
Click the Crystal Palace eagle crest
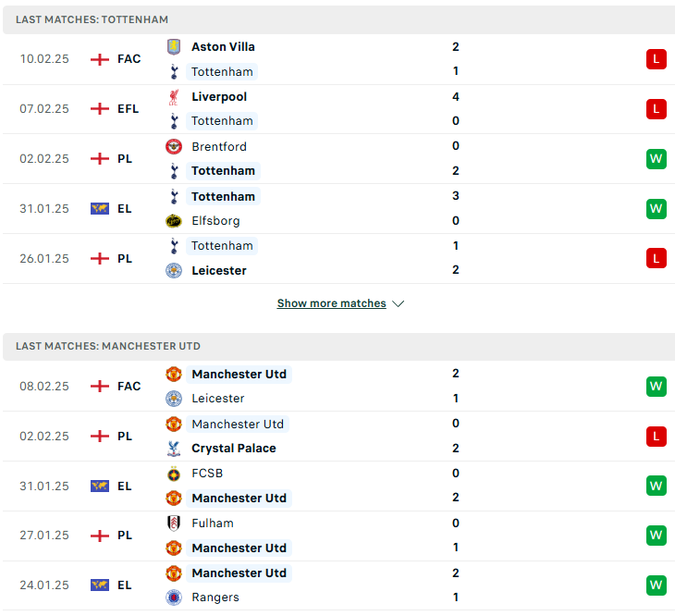coord(174,449)
